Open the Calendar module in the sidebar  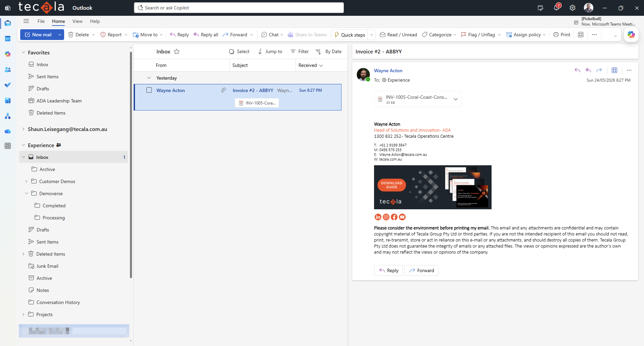[x=8, y=39]
